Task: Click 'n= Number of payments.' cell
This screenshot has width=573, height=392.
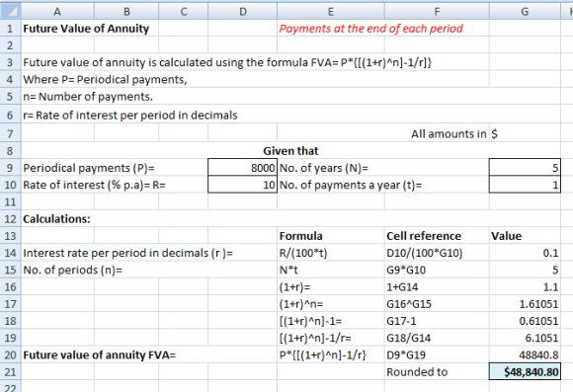Action: point(88,97)
